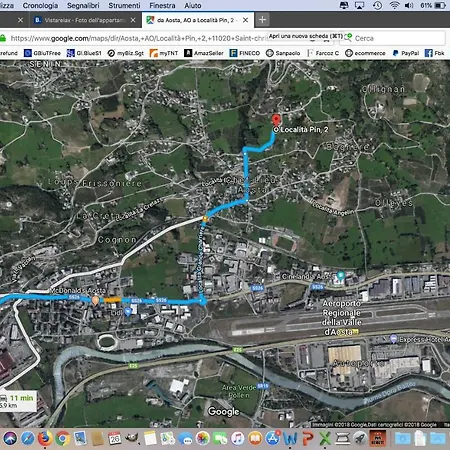This screenshot has width=450, height=450.
Task: Click the Cinelandia Aosta teal map pin
Action: 340,276
